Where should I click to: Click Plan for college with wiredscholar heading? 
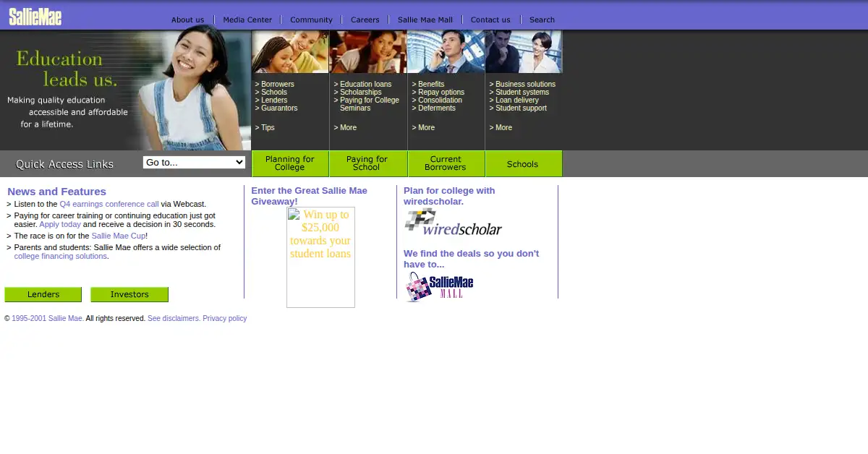(x=449, y=196)
